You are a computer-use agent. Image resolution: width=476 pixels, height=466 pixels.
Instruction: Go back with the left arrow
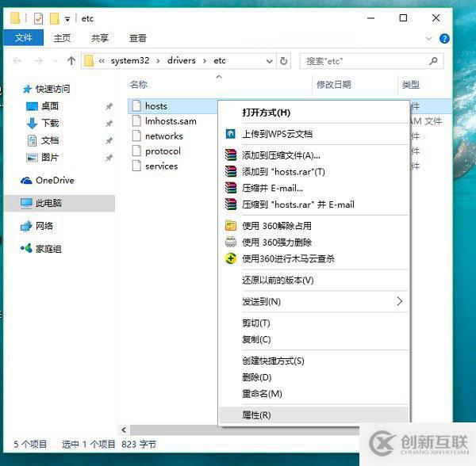[x=17, y=61]
